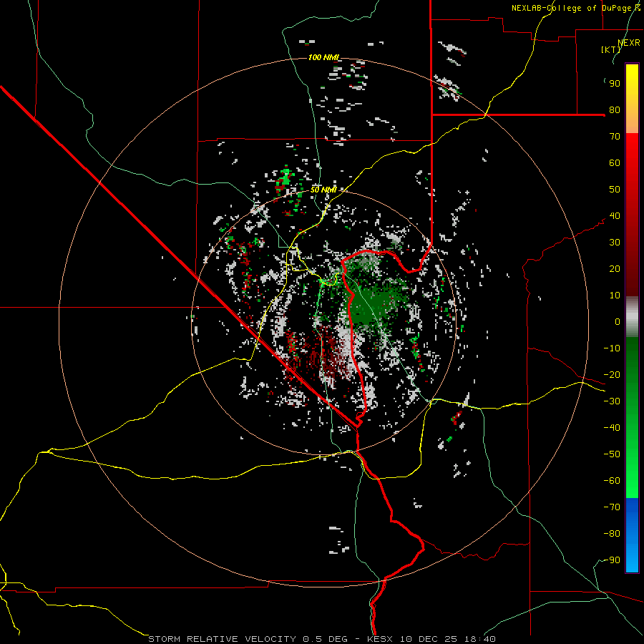Click the 18:40 timestamp in the caption
644x644 pixels.
click(479, 639)
